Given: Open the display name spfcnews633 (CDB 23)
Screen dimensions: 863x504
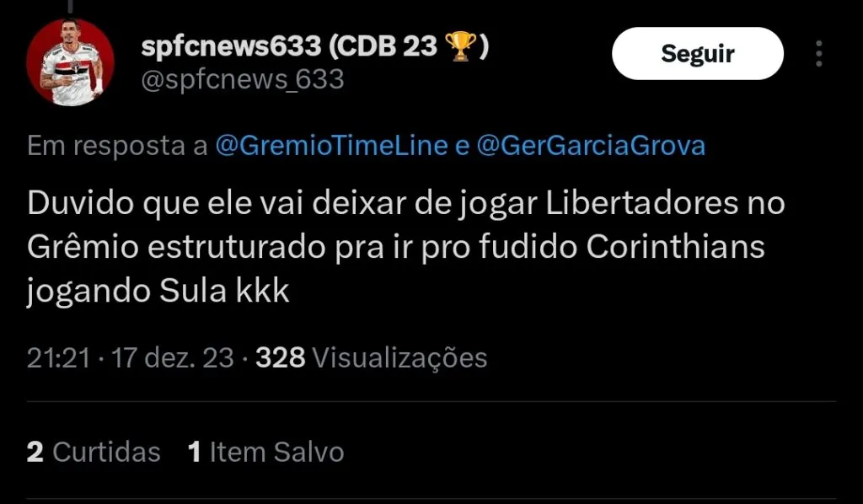Looking at the screenshot, I should pyautogui.click(x=314, y=46).
